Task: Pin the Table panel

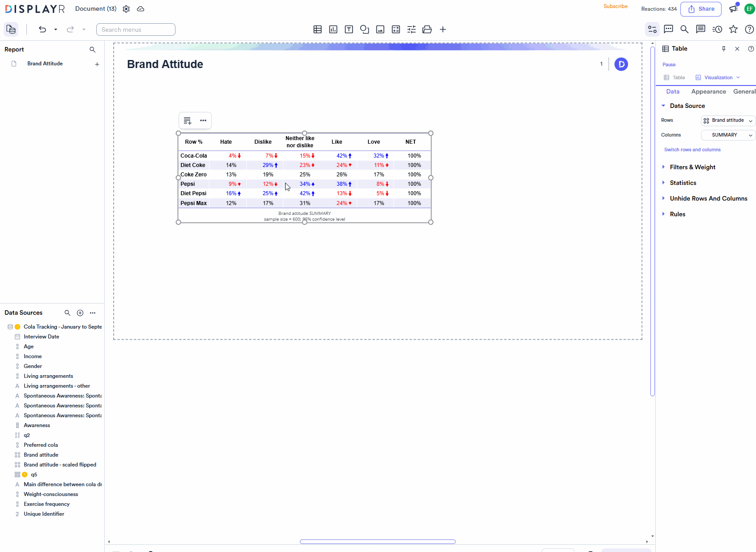Action: (723, 49)
